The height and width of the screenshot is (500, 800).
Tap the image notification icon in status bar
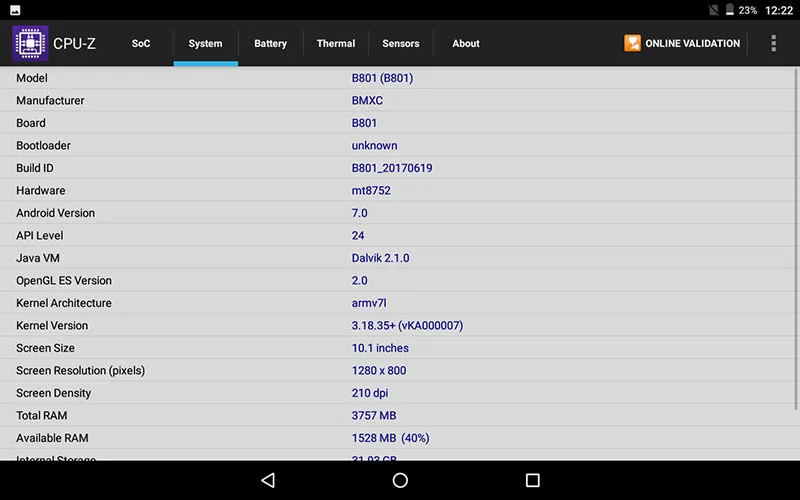pyautogui.click(x=15, y=10)
